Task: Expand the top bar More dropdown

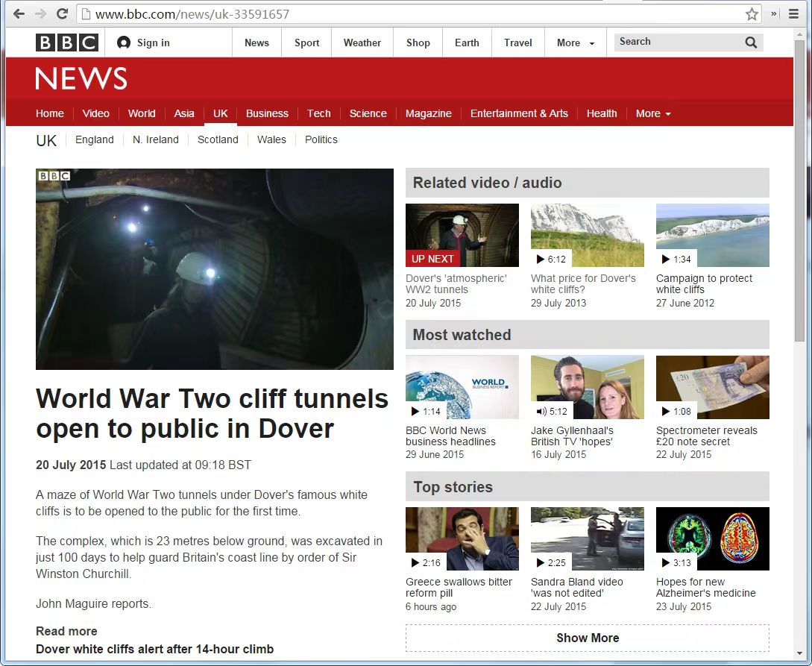Action: [575, 43]
